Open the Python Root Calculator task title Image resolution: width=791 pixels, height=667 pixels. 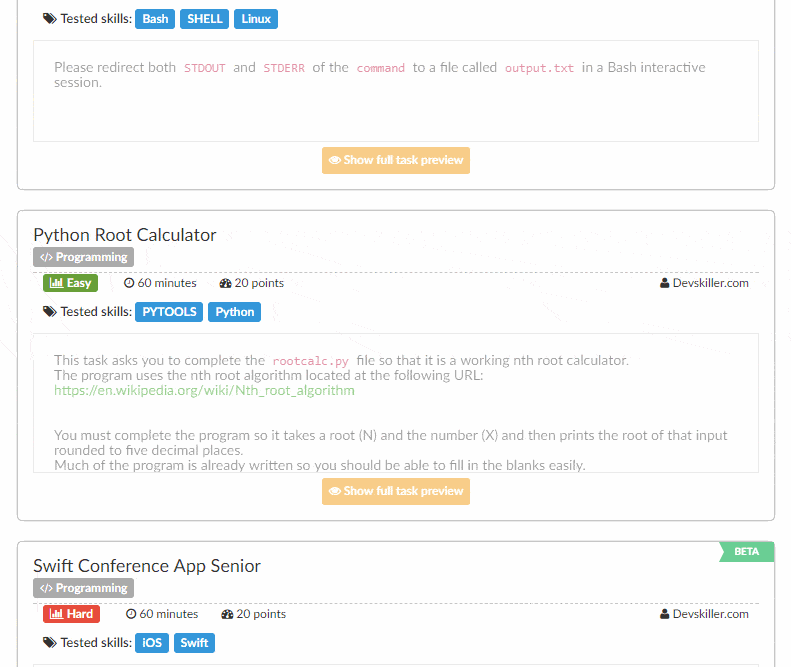tap(125, 235)
